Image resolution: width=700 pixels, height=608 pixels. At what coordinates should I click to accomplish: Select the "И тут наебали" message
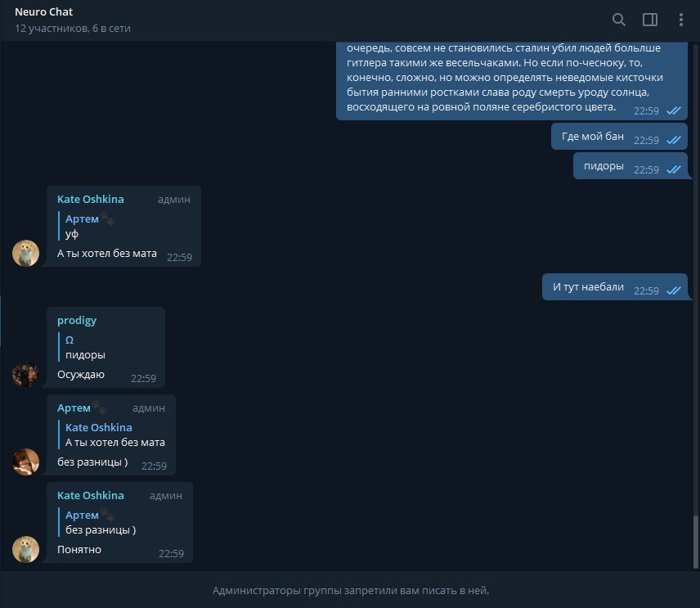[x=615, y=286]
